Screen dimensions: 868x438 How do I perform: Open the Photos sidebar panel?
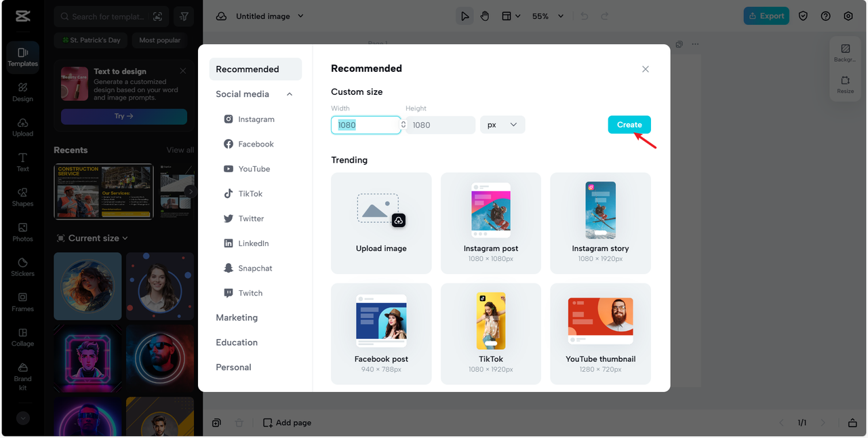(22, 233)
